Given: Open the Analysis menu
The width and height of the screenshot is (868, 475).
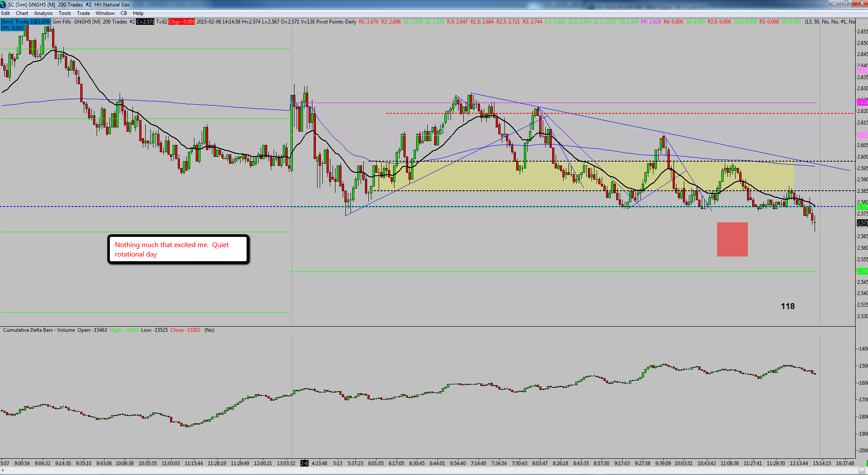Looking at the screenshot, I should 44,13.
